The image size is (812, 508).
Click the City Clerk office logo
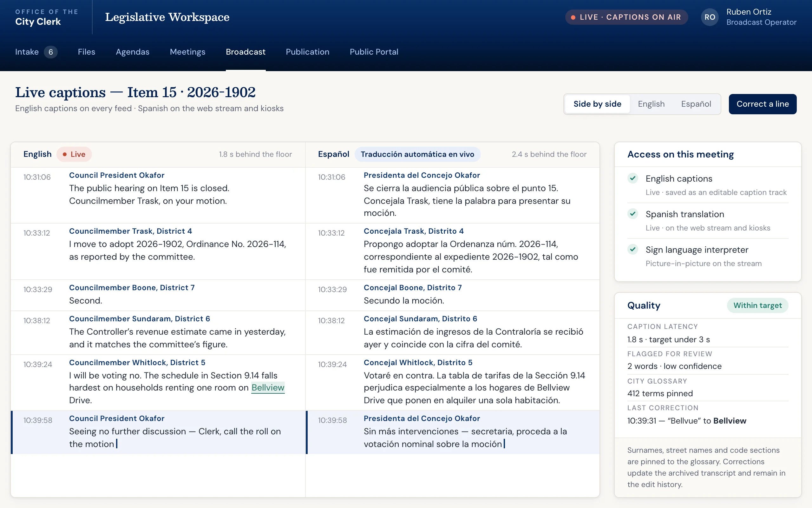coord(47,17)
